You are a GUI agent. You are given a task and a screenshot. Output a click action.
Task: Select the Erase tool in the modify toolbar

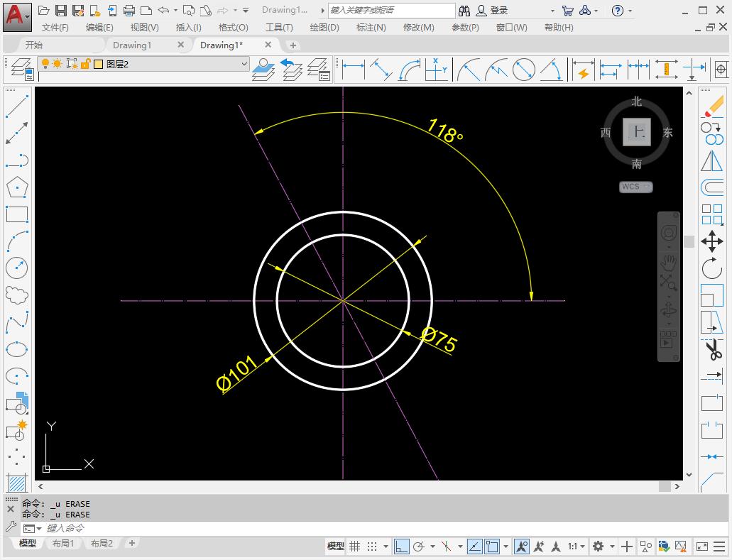pos(713,104)
